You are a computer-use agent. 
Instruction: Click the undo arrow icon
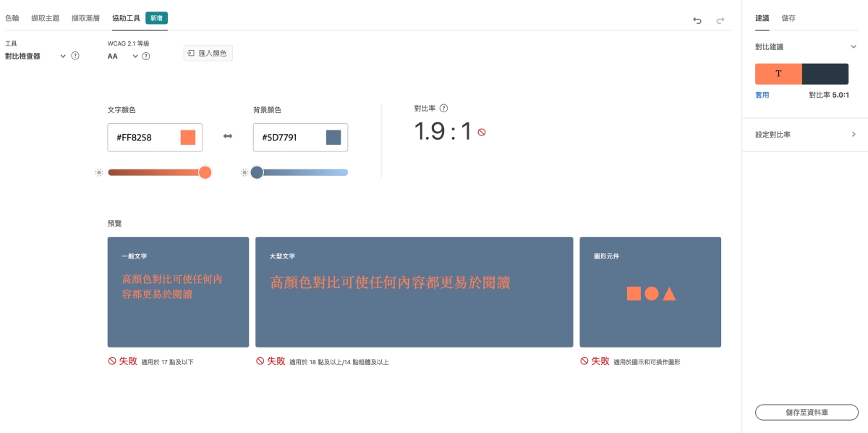pyautogui.click(x=697, y=20)
